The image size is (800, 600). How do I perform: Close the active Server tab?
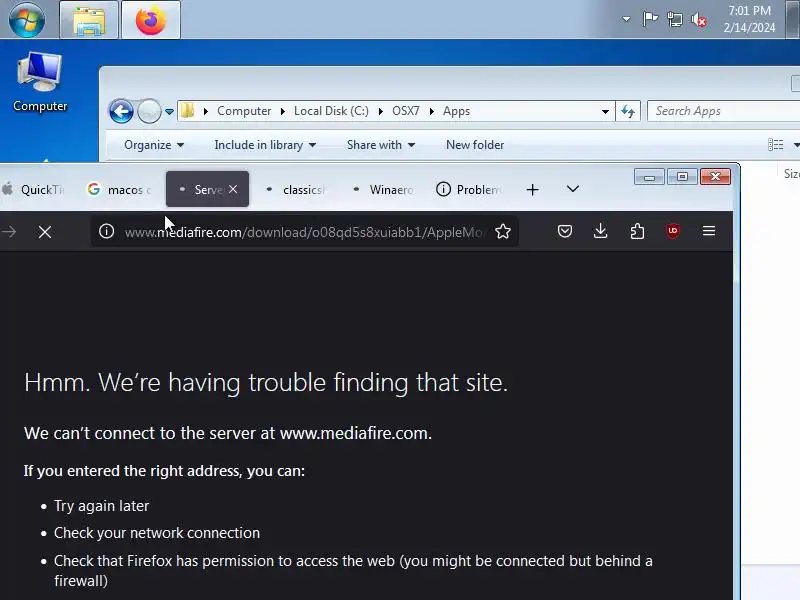click(233, 189)
